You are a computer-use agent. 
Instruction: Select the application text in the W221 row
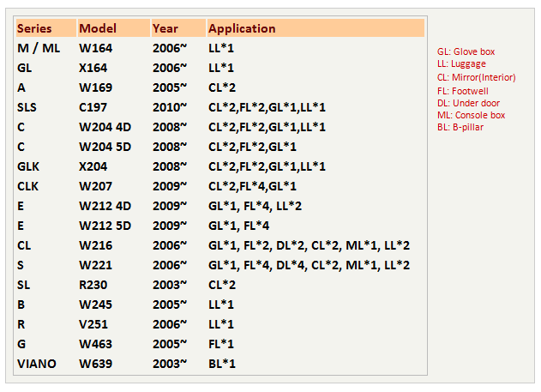coord(310,265)
